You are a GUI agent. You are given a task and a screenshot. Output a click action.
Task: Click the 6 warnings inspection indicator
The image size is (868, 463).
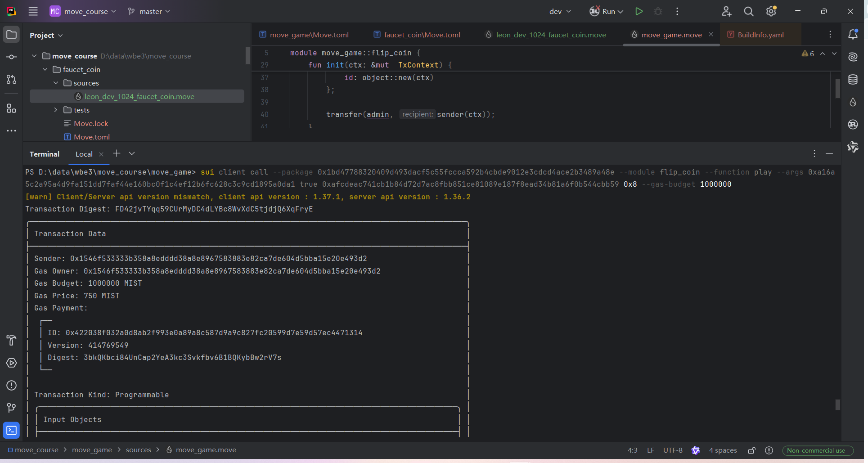point(808,54)
